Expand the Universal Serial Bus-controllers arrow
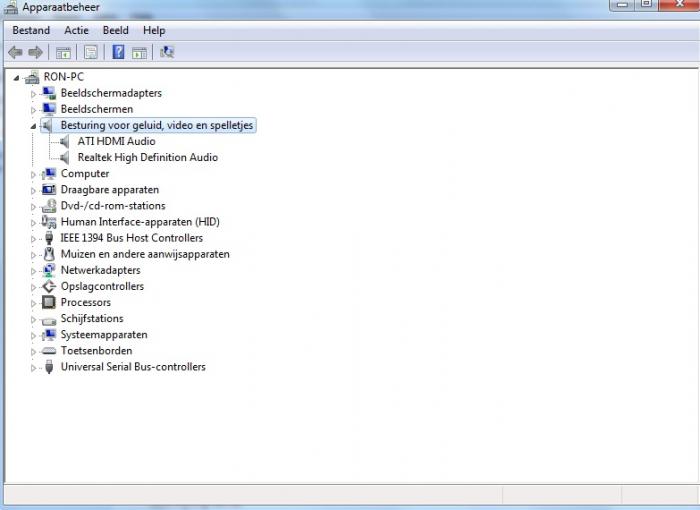Image resolution: width=700 pixels, height=510 pixels. pyautogui.click(x=33, y=368)
